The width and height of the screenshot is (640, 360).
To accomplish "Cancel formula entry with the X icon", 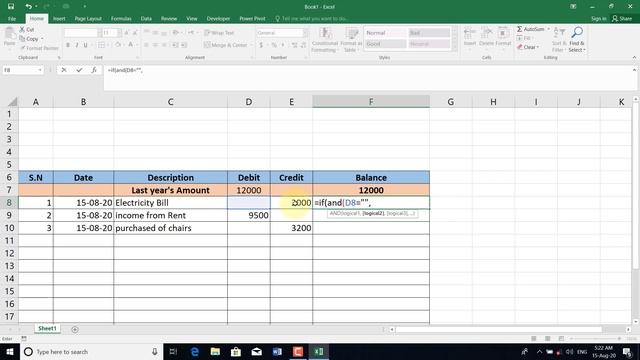I will click(x=64, y=70).
